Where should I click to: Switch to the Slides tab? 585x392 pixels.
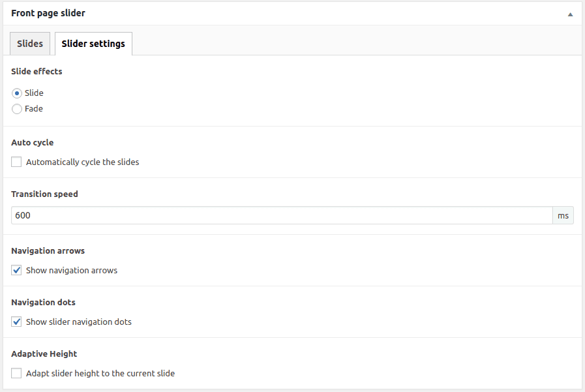30,44
